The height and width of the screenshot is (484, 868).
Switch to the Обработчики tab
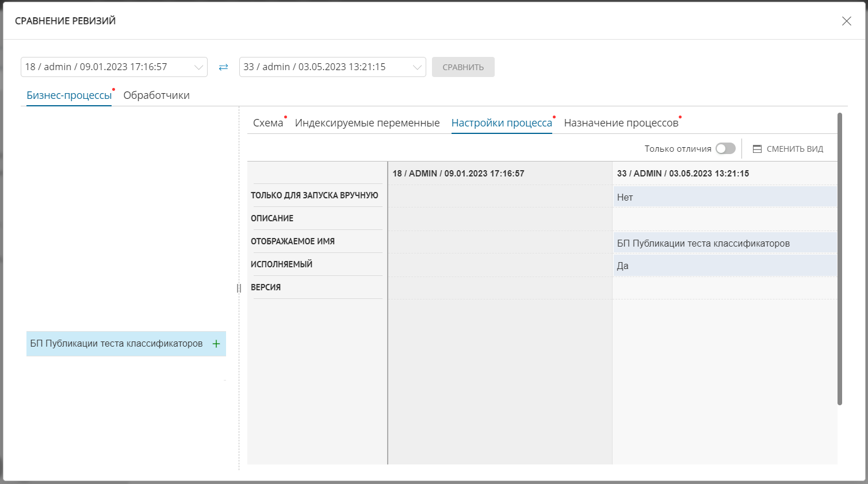pyautogui.click(x=156, y=95)
